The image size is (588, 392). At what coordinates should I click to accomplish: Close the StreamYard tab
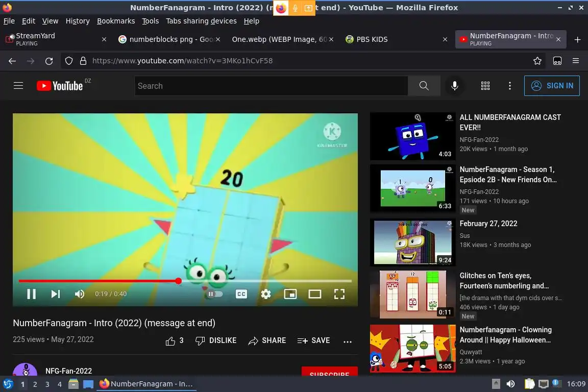coord(104,39)
